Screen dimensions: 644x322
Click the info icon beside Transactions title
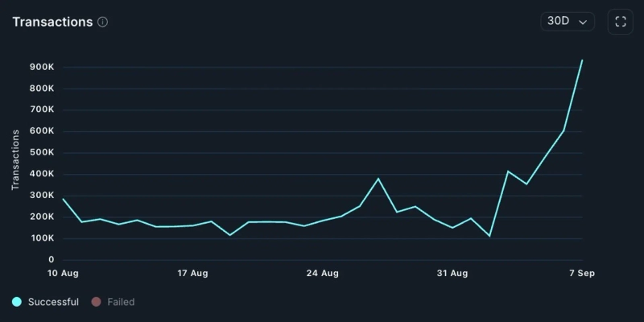[102, 22]
